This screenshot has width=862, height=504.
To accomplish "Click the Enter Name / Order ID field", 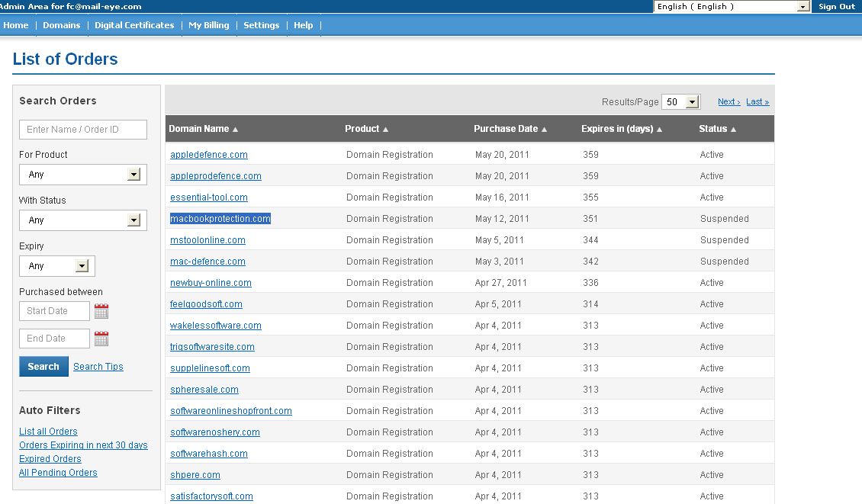I will coord(83,130).
